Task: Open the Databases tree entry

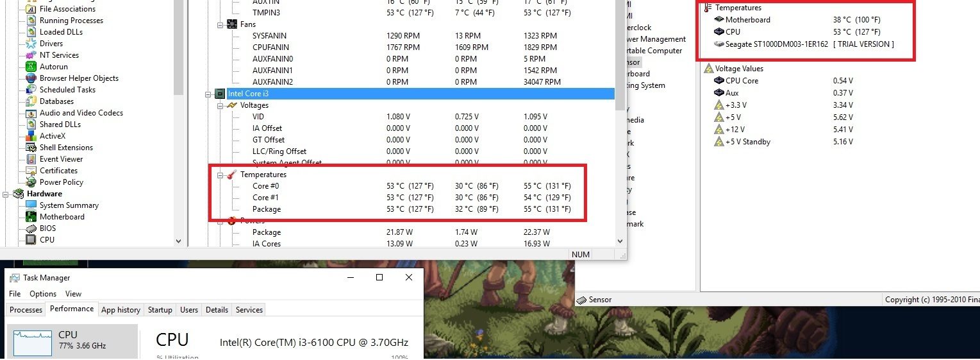Action: pyautogui.click(x=56, y=101)
